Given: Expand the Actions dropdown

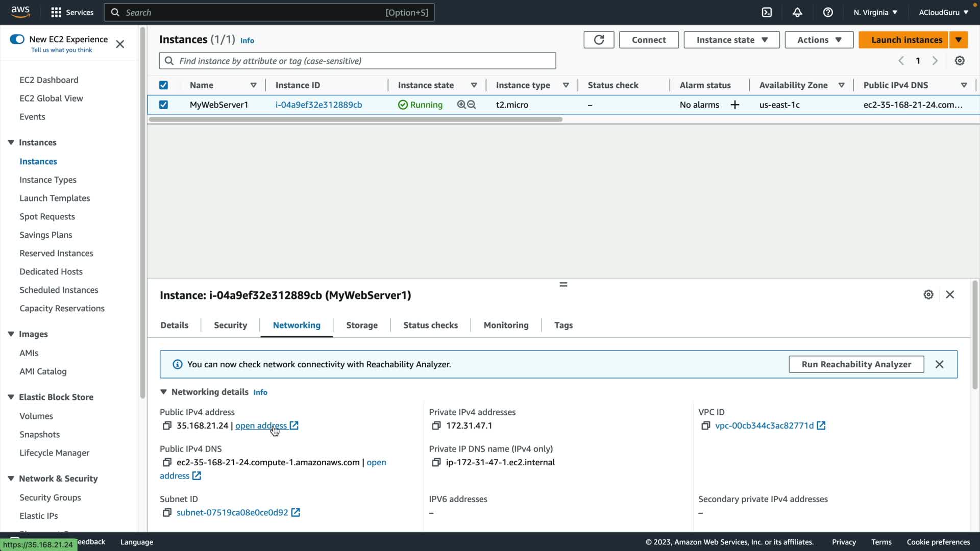Looking at the screenshot, I should tap(819, 40).
